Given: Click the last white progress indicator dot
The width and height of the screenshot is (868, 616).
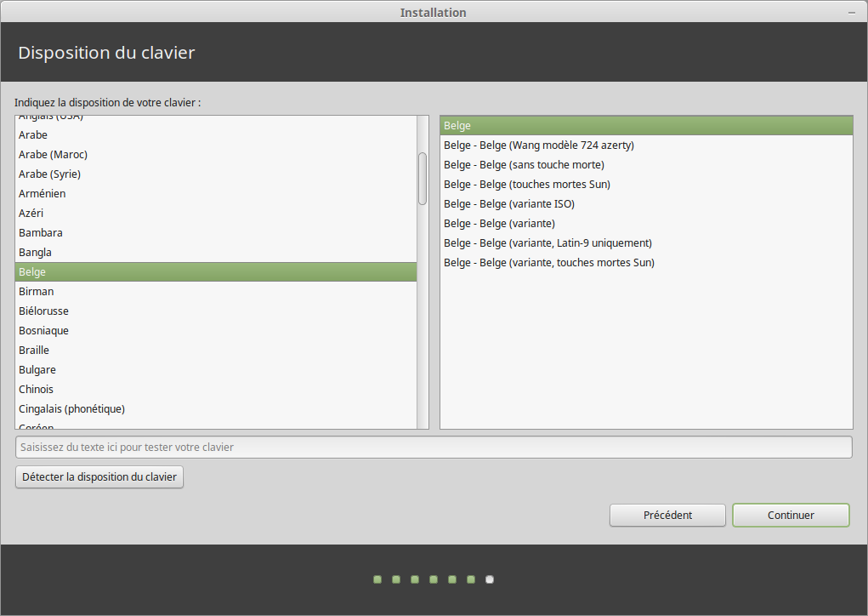Looking at the screenshot, I should (490, 580).
